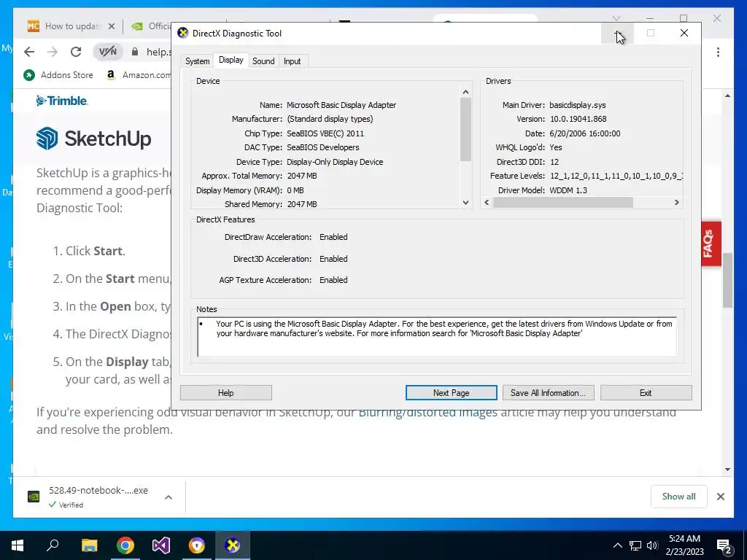Image resolution: width=747 pixels, height=560 pixels.
Task: Click browser page scrollbar down arrow
Action: (727, 470)
